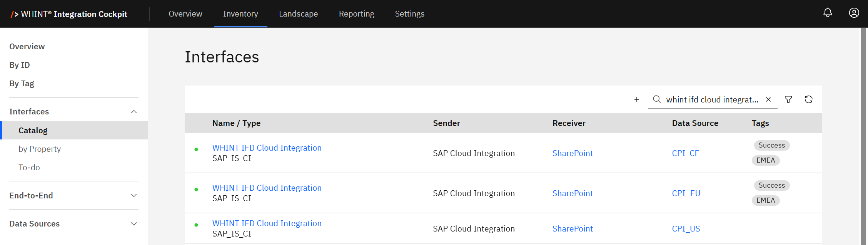Open the notifications bell
Viewport: 868px width, 245px height.
(828, 13)
